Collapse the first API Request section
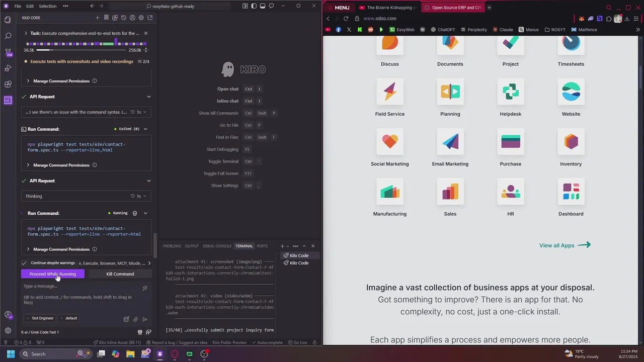Viewport: 644px width, 362px height. pos(148,97)
